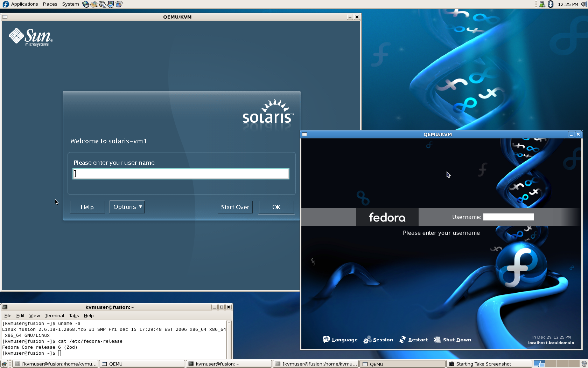588x368 pixels.
Task: Open the Fedora Language selector
Action: 340,340
